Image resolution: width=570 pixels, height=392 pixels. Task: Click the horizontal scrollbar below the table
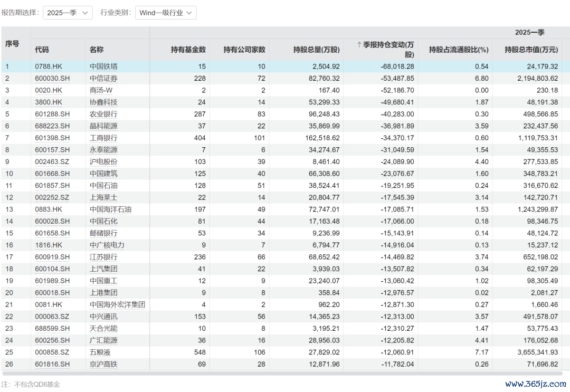coord(282,374)
